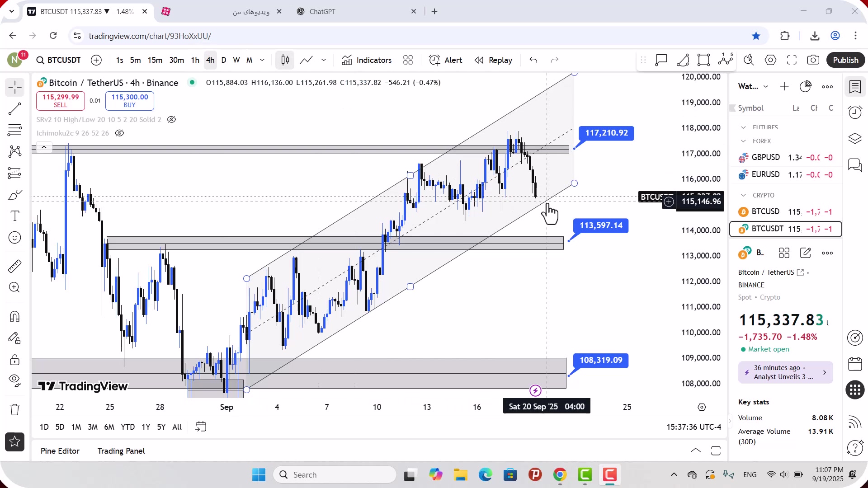The height and width of the screenshot is (488, 868).
Task: Select the text annotation tool
Action: (x=15, y=216)
